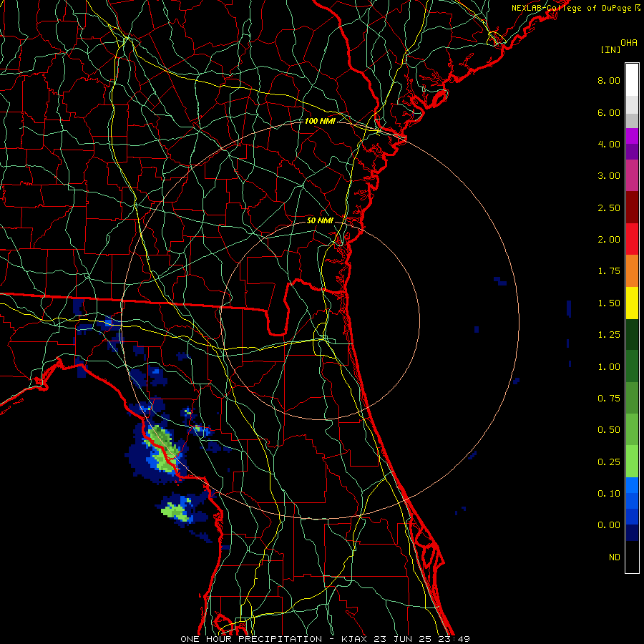Click the yellow 1.50 color swatch
This screenshot has width=644, height=644.
point(632,303)
